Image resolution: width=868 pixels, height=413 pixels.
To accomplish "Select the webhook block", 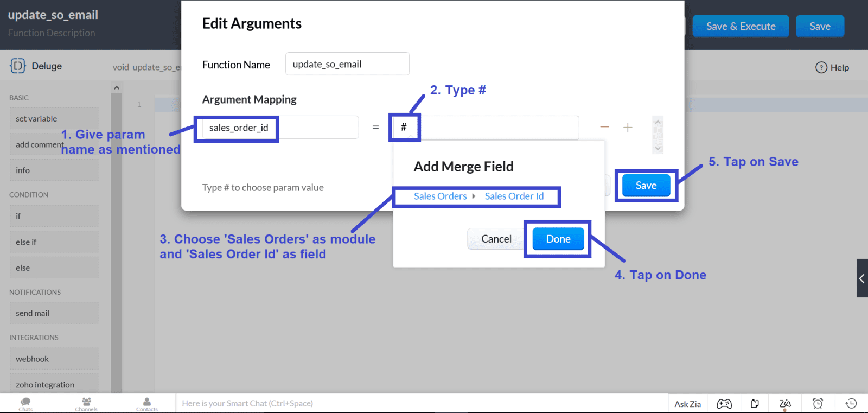I will tap(54, 359).
